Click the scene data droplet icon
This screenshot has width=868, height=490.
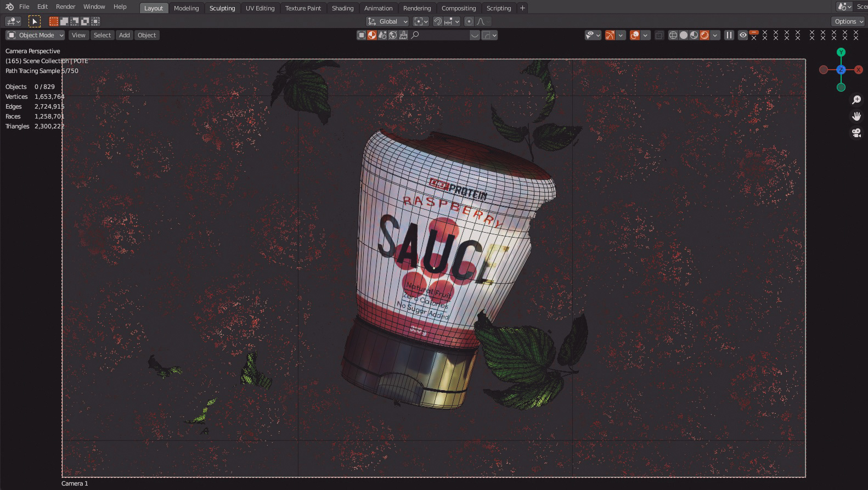(x=382, y=35)
